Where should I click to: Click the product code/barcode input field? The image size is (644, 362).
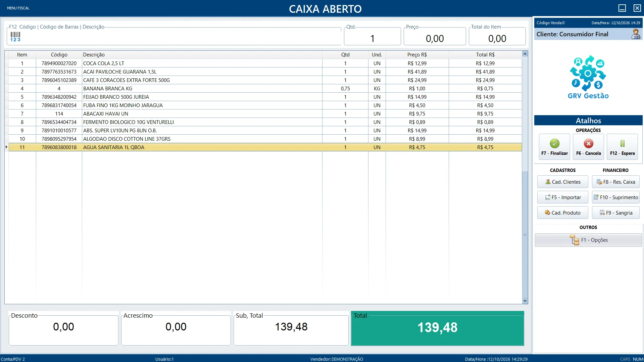click(x=174, y=36)
